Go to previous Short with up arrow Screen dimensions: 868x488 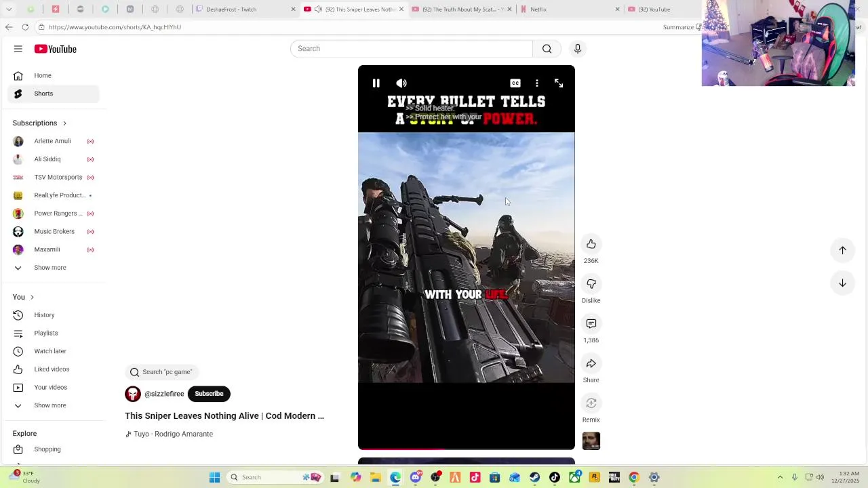click(842, 250)
